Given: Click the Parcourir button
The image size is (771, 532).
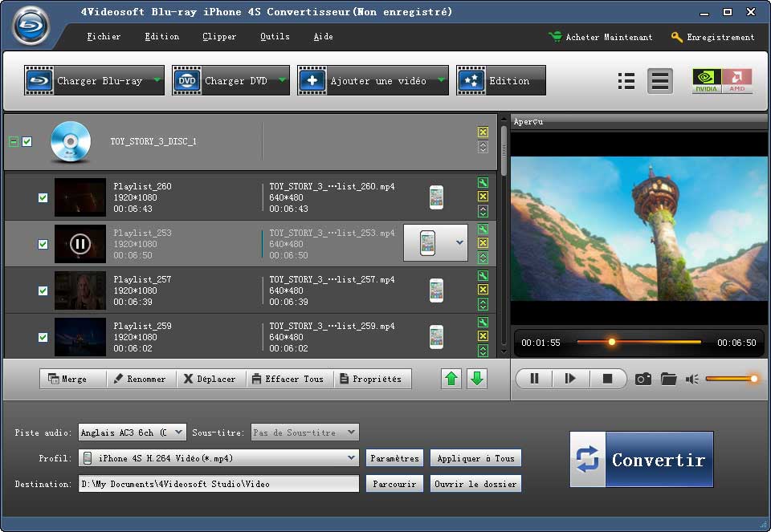Looking at the screenshot, I should tap(394, 484).
